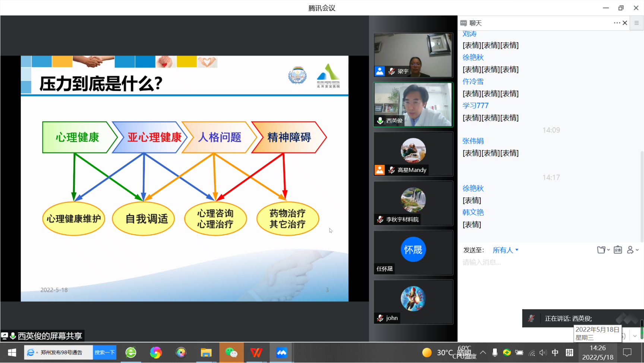The width and height of the screenshot is (644, 363).
Task: Open the Windows notification center
Action: 628,353
